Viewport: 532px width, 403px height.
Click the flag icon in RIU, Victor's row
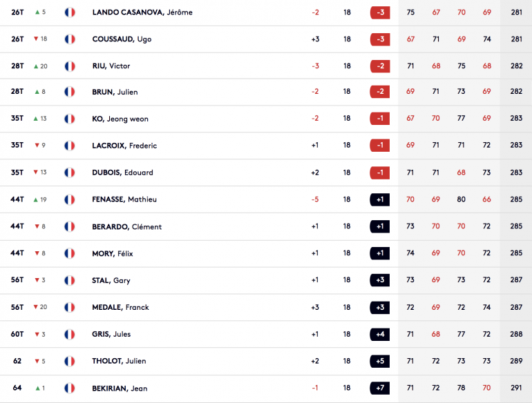click(70, 66)
